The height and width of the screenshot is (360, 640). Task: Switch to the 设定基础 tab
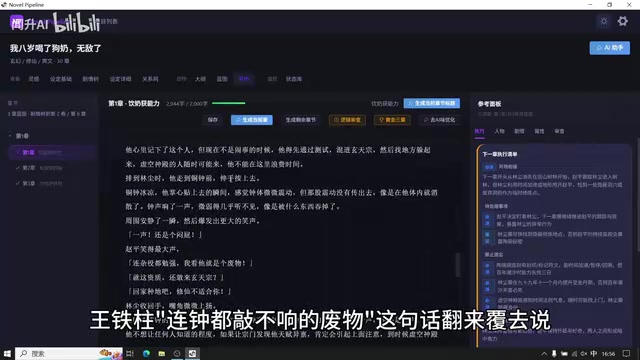(61, 79)
